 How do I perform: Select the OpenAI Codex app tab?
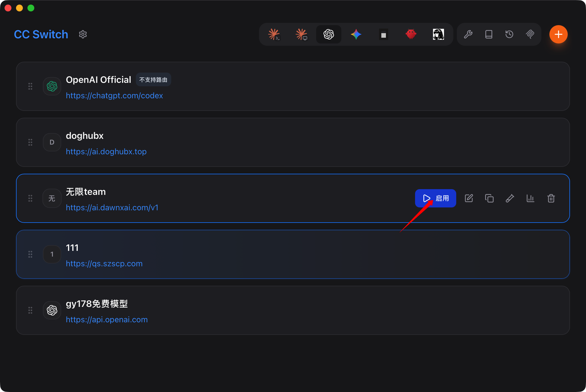(x=329, y=34)
